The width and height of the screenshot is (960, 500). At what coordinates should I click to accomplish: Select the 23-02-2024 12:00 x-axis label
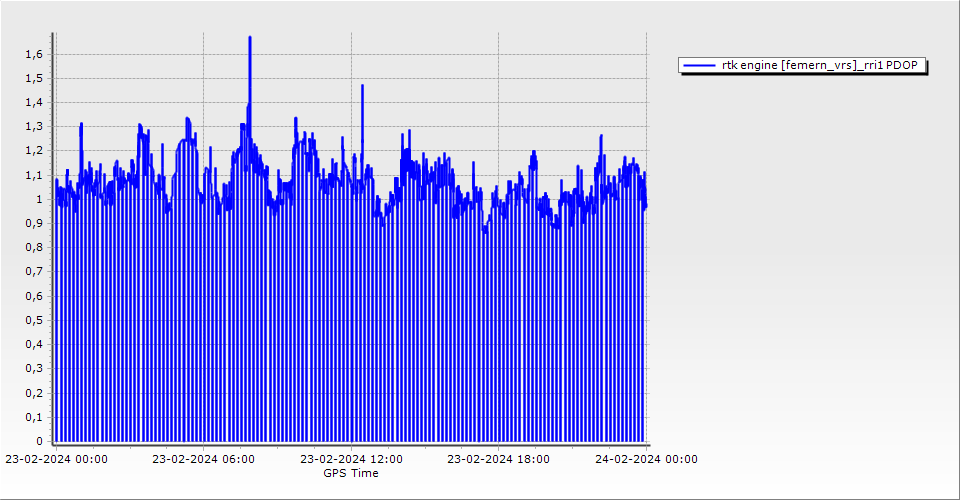352,459
